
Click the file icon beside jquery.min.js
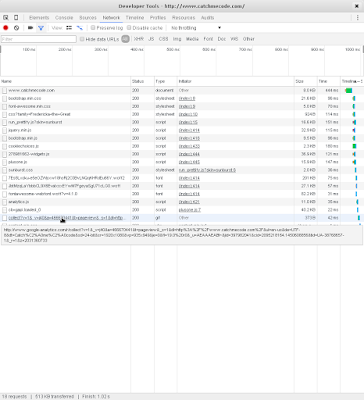(4, 130)
